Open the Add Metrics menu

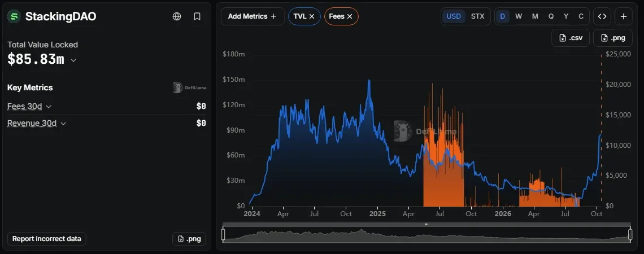tap(253, 16)
